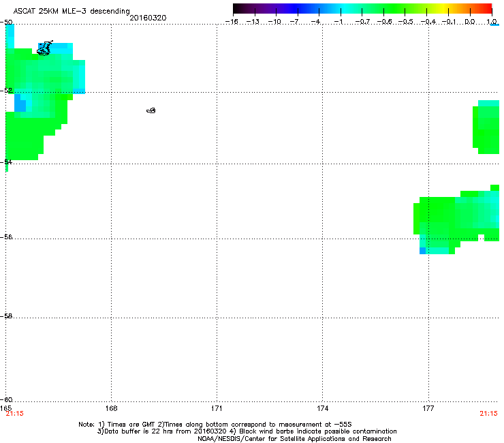504x443 pixels.
Task: Click the '-0.4' color scale label
Action: tap(428, 22)
